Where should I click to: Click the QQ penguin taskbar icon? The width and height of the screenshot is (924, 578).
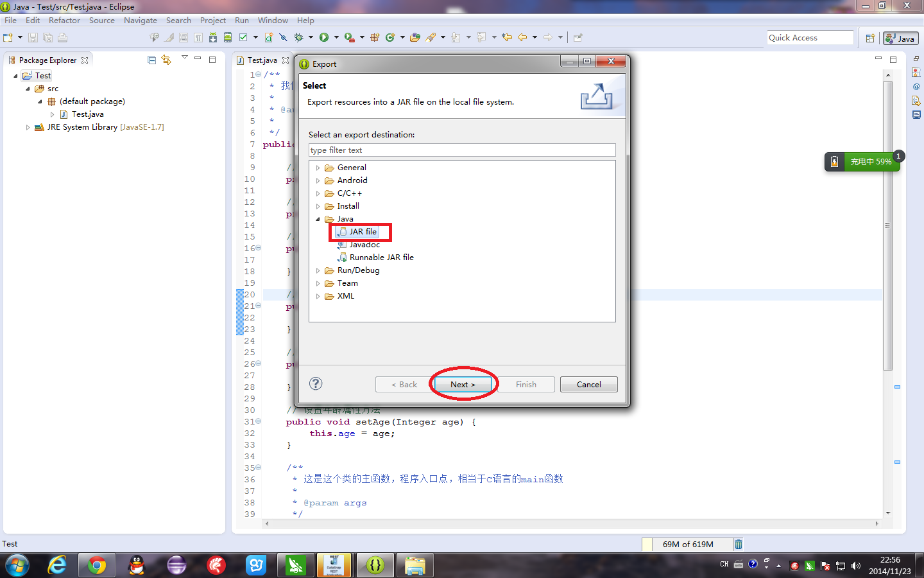point(137,565)
